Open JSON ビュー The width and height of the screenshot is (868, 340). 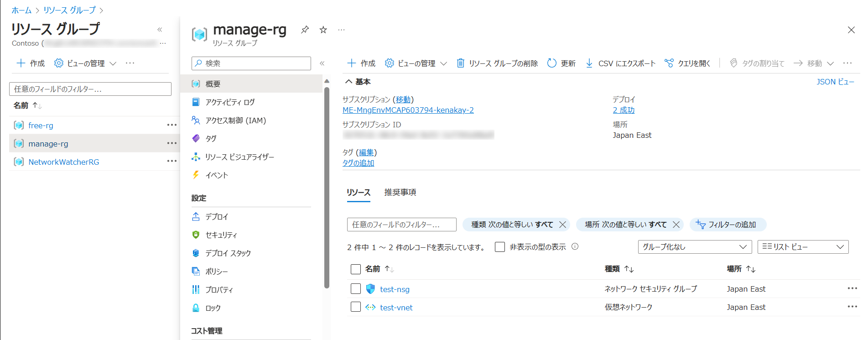tap(835, 82)
